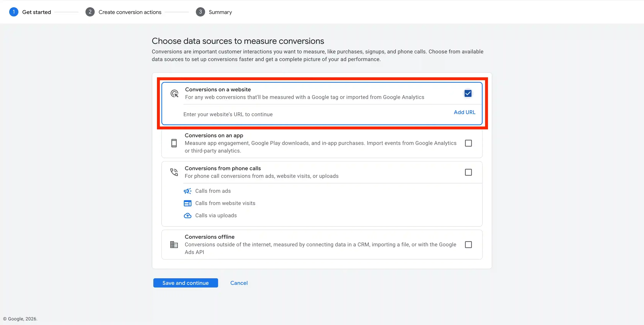Click the step 2 circle for Create conversion actions
Viewport: 644px width, 325px height.
pyautogui.click(x=90, y=12)
